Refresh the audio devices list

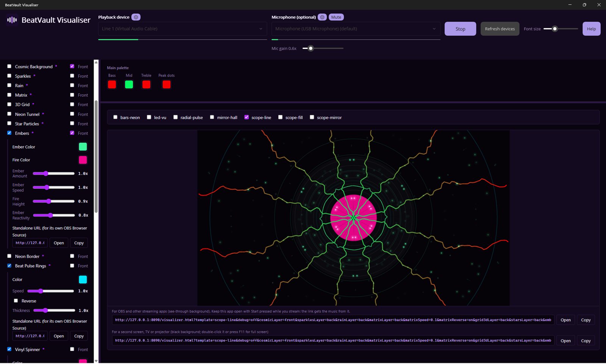tap(500, 29)
